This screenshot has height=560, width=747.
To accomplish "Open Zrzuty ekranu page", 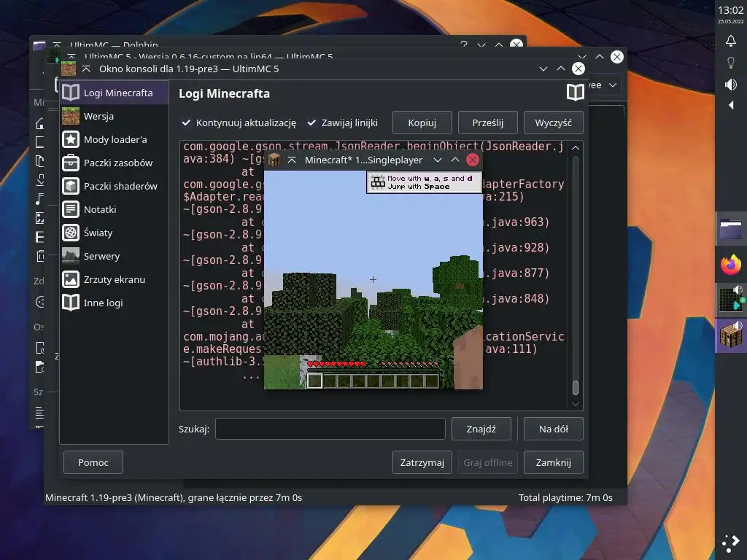I will 114,279.
